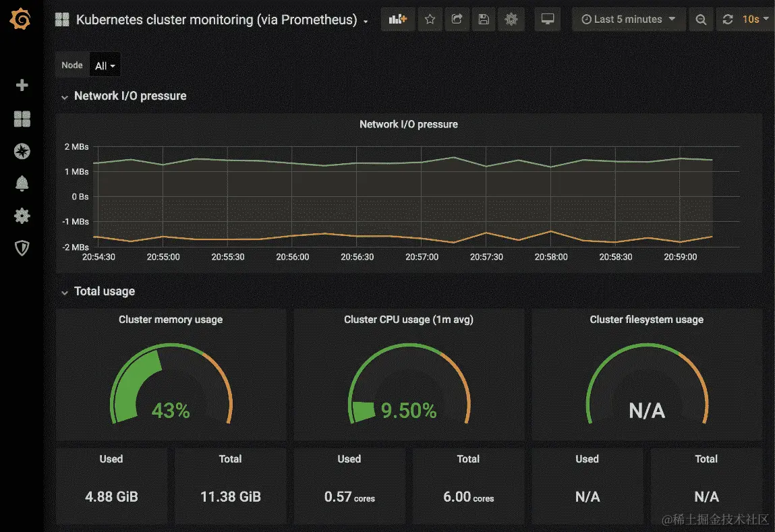The width and height of the screenshot is (775, 532).
Task: Open Alerting via the bell icon
Action: 22,183
